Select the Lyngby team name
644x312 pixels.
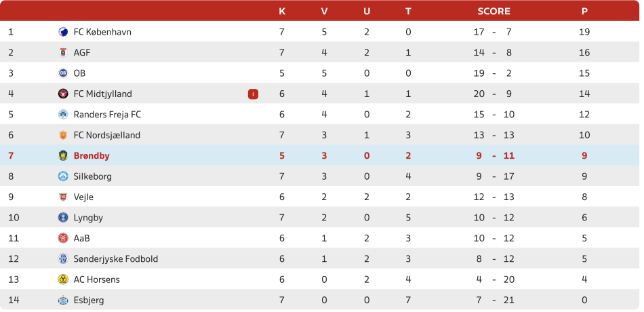coord(88,218)
